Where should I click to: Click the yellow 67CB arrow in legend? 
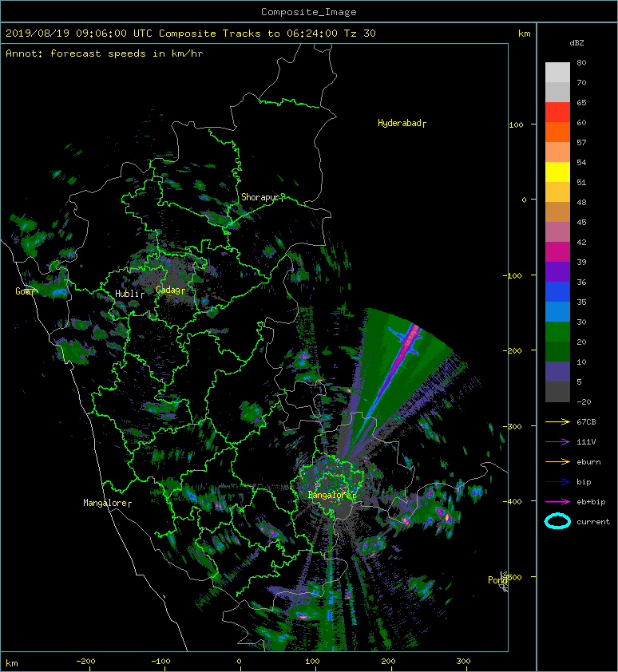(x=557, y=421)
